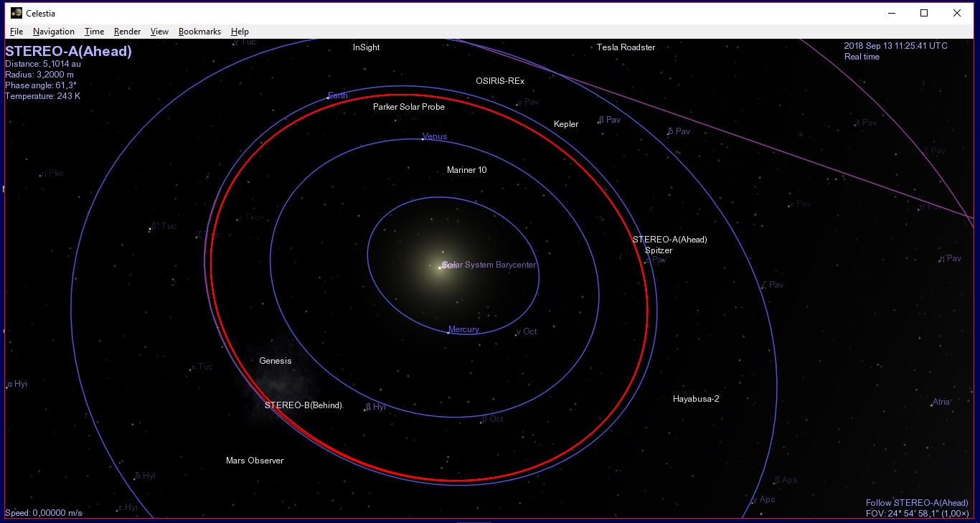Open the Render menu
Image resolution: width=980 pixels, height=523 pixels.
(x=127, y=32)
